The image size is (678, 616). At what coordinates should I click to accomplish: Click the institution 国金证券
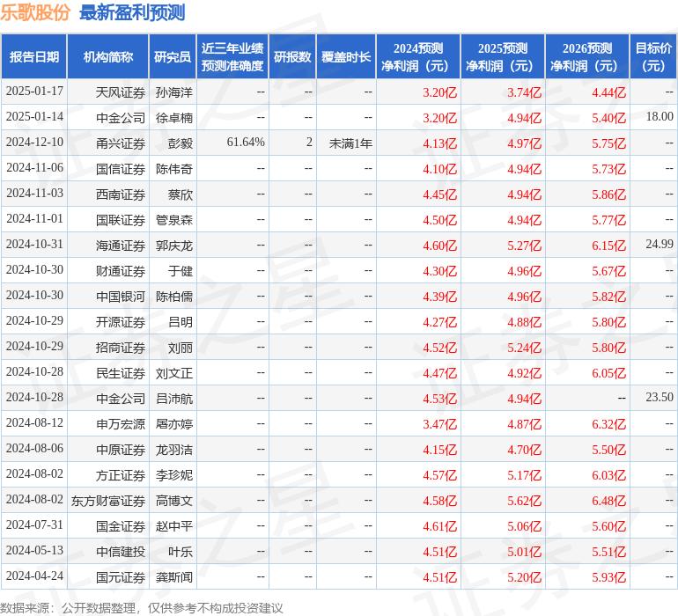tap(121, 526)
